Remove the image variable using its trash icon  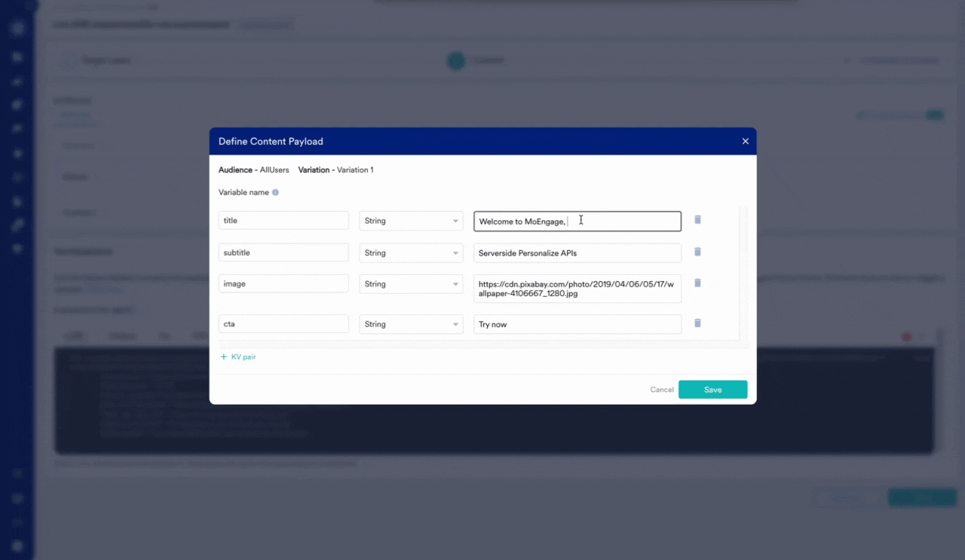(697, 283)
